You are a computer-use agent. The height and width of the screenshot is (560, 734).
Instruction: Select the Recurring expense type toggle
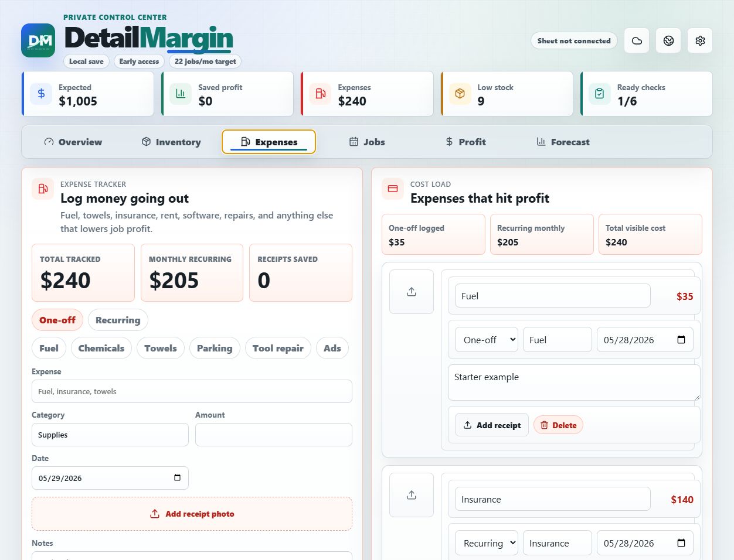click(x=118, y=320)
